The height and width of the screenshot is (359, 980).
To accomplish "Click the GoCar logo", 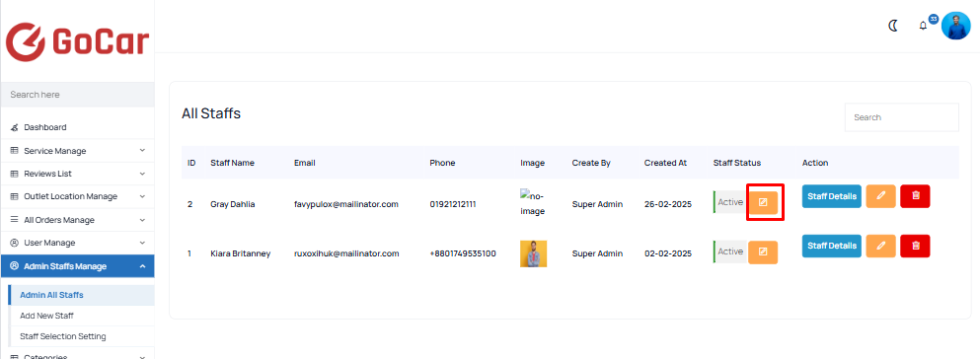I will tap(78, 41).
